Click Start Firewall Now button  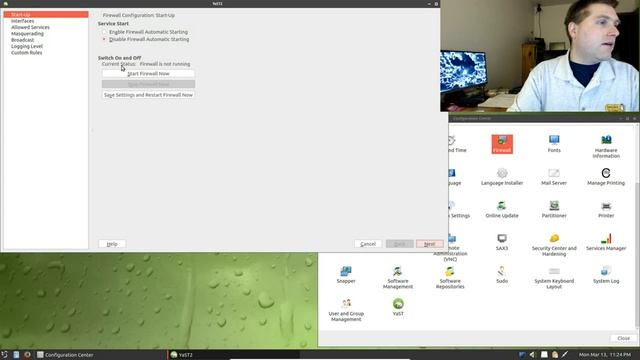pos(148,73)
